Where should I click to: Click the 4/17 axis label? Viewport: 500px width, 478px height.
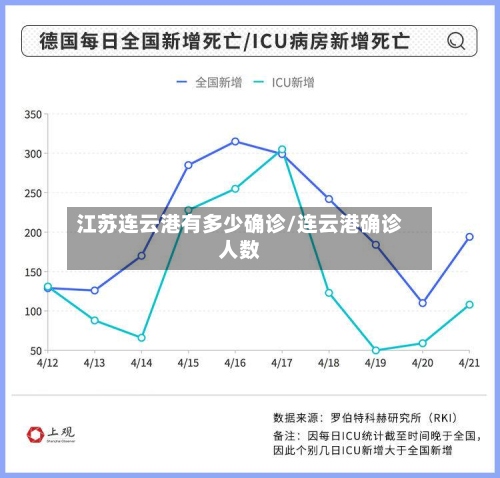(282, 363)
